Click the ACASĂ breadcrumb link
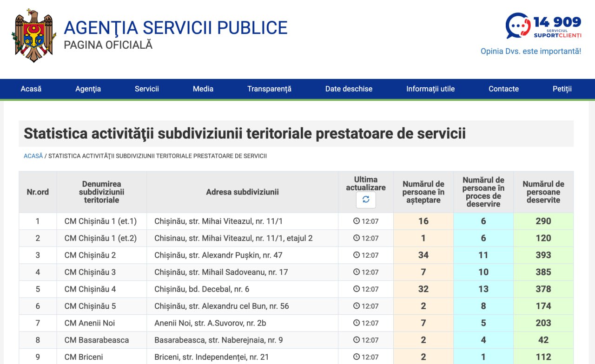 33,156
